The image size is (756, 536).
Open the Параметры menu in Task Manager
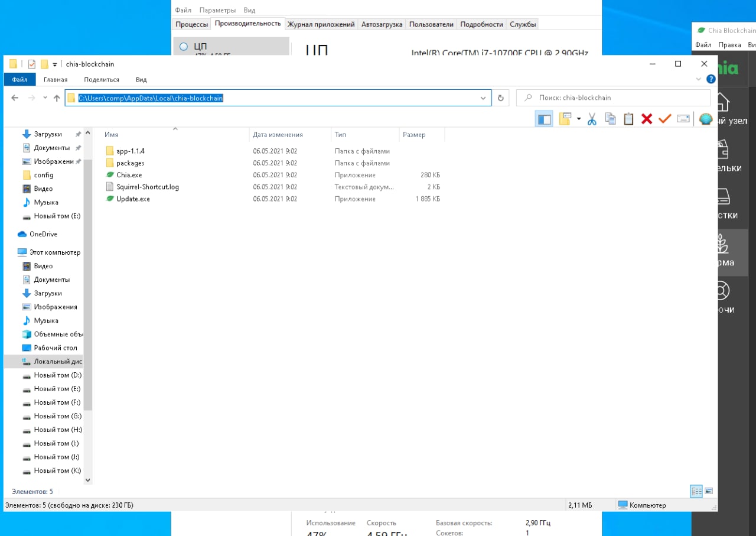click(217, 10)
